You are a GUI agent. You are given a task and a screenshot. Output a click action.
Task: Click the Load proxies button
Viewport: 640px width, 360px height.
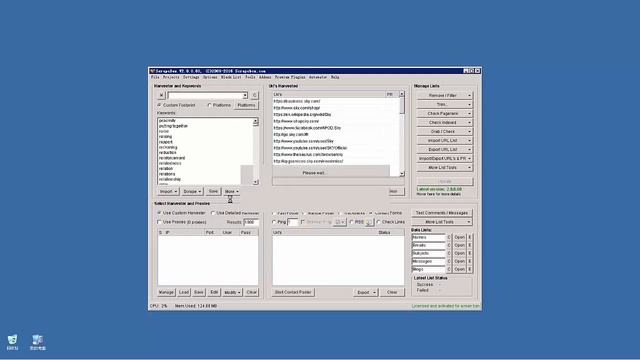point(184,292)
